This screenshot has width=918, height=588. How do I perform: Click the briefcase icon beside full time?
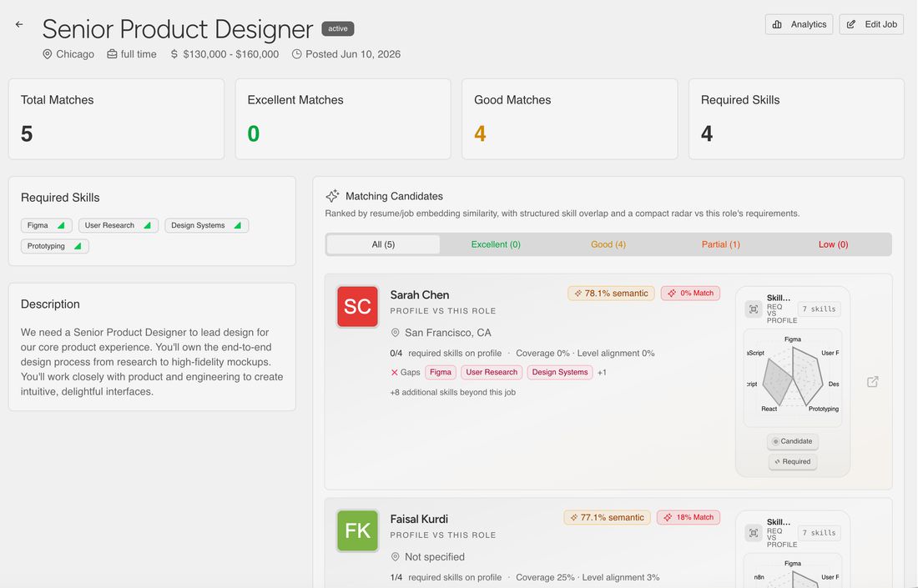(112, 54)
